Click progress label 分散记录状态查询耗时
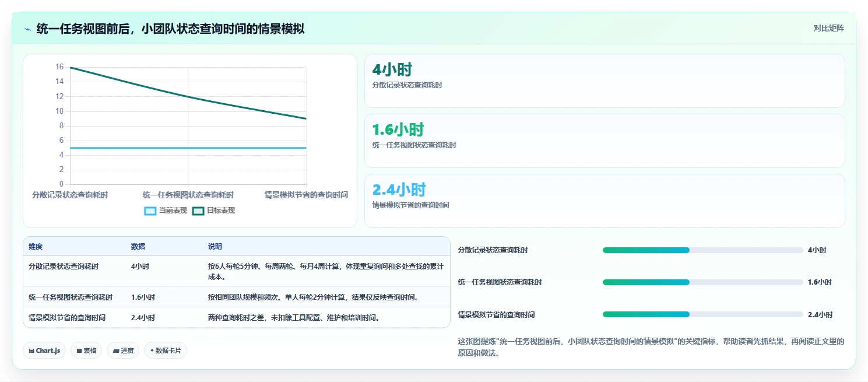The image size is (868, 382). (x=493, y=250)
